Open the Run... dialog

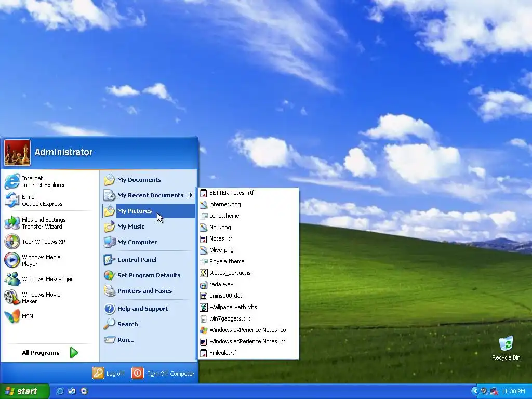pyautogui.click(x=148, y=340)
